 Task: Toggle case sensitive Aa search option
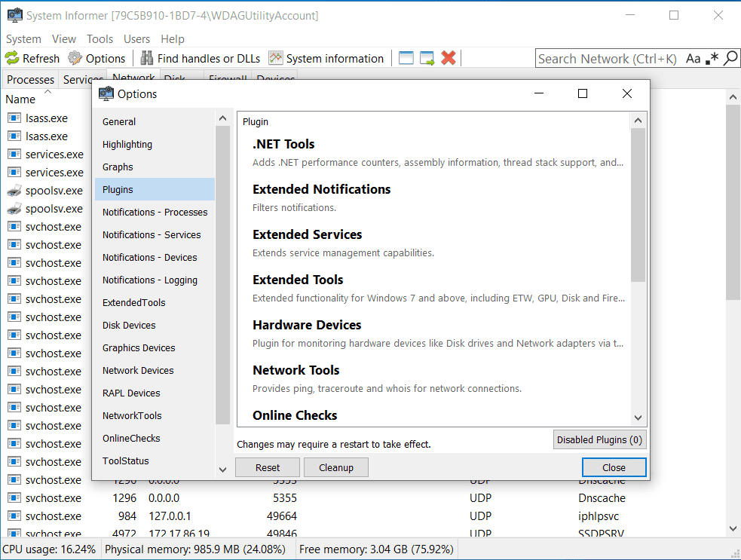(693, 59)
